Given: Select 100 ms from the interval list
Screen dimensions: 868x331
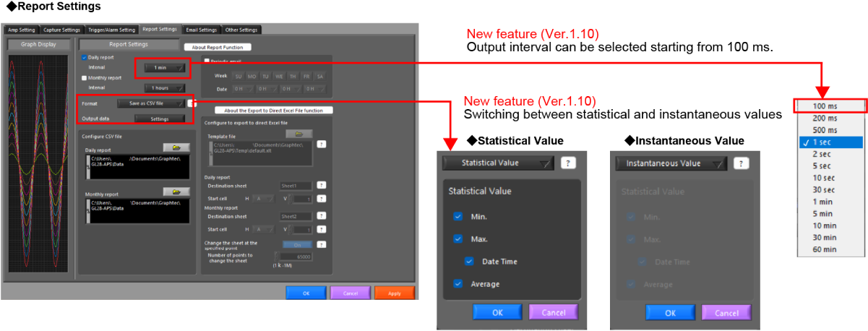Looking at the screenshot, I should click(831, 106).
